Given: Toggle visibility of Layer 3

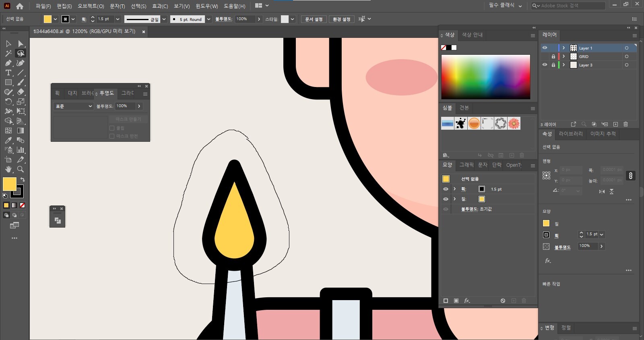Looking at the screenshot, I should click(545, 65).
